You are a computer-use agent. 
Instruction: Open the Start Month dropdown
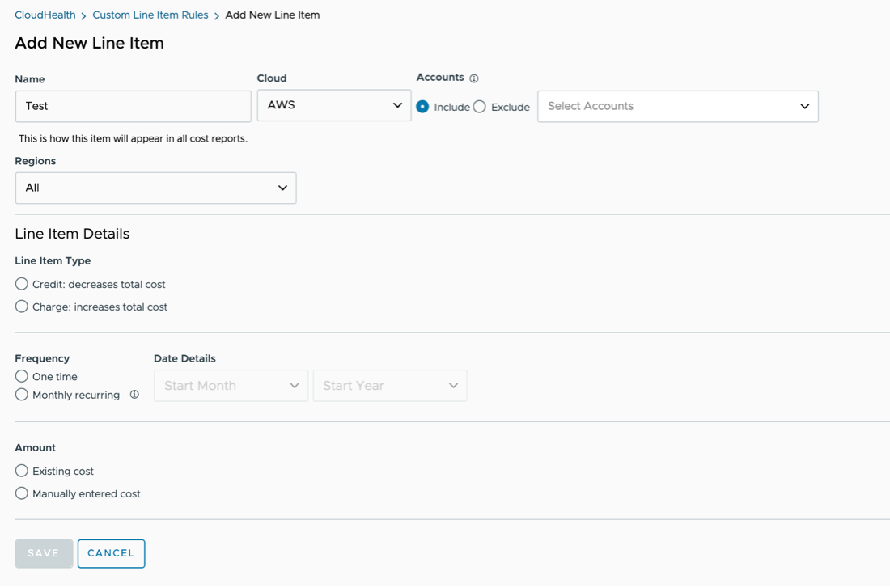tap(231, 386)
